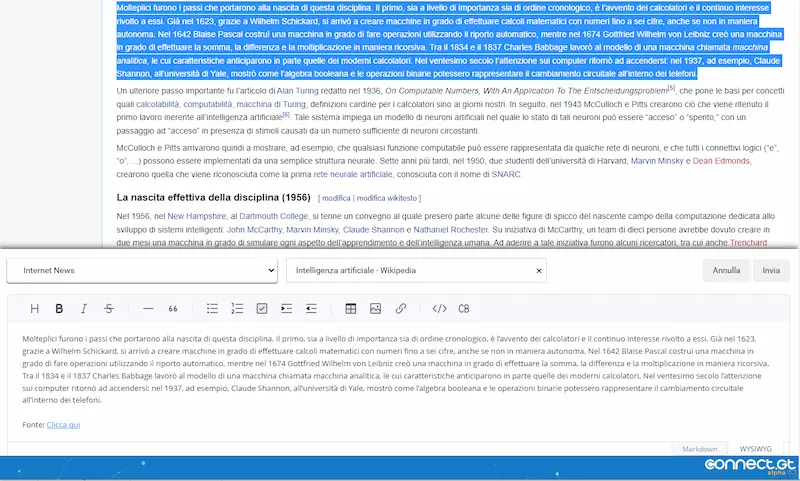Create a bulleted list

tap(212, 309)
